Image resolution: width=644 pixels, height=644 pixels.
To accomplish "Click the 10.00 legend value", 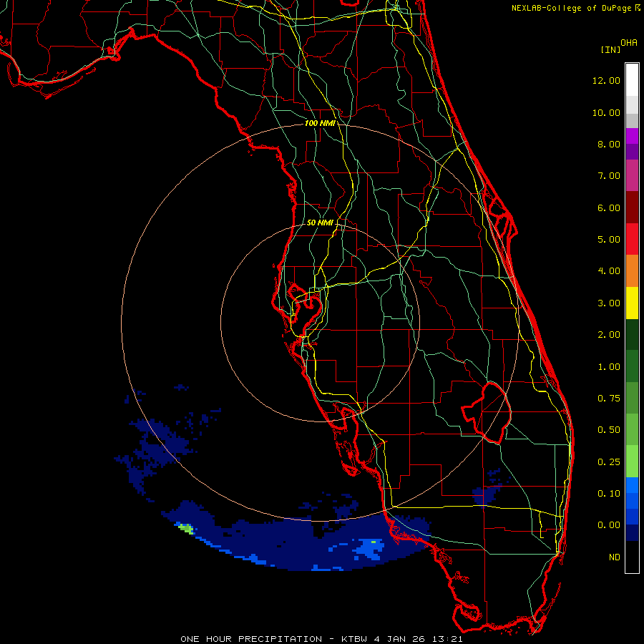I will (606, 112).
